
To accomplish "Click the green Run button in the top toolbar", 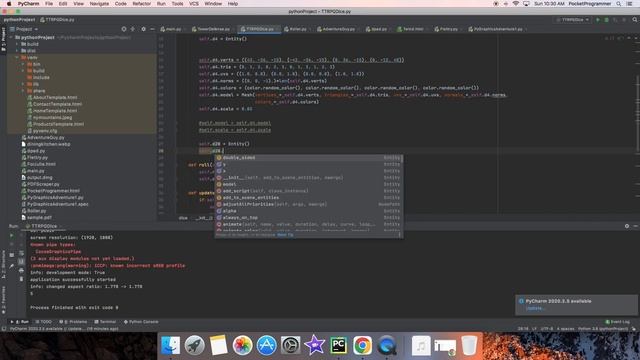I will pyautogui.click(x=598, y=20).
